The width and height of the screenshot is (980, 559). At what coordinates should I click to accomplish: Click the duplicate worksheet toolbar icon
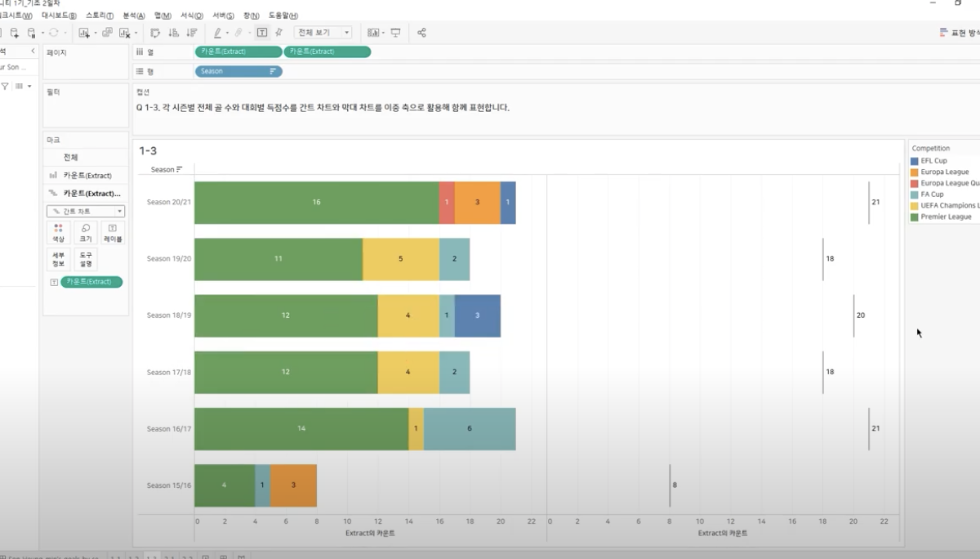pyautogui.click(x=108, y=33)
